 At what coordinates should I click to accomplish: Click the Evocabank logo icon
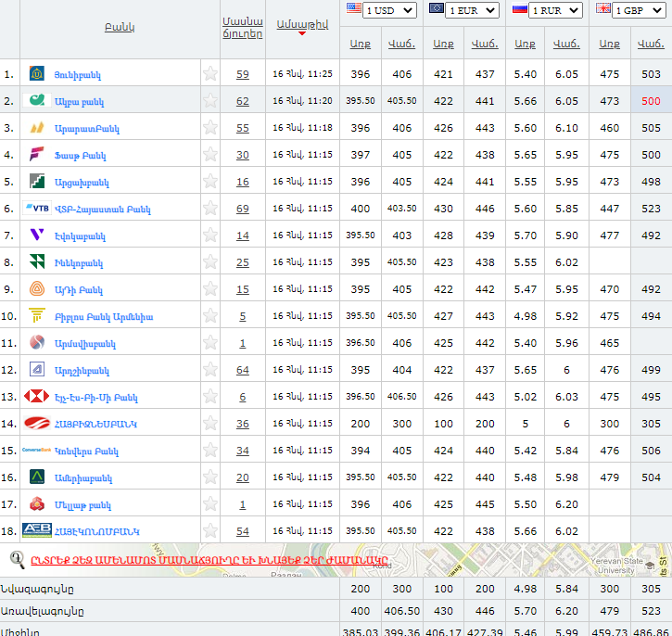point(37,235)
